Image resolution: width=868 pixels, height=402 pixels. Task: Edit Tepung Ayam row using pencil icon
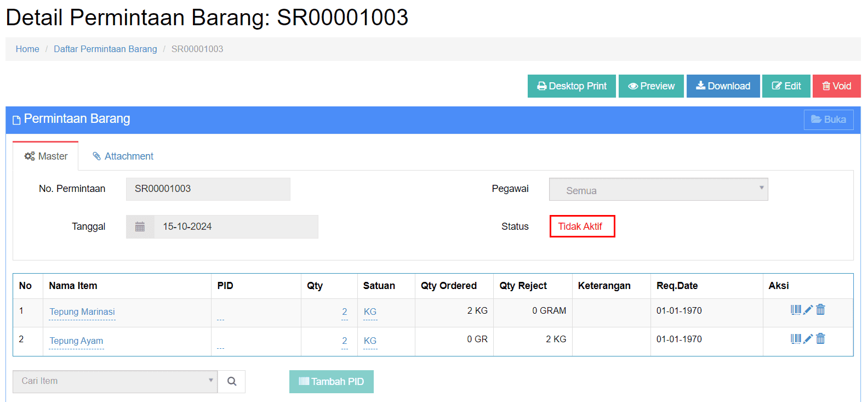click(808, 339)
